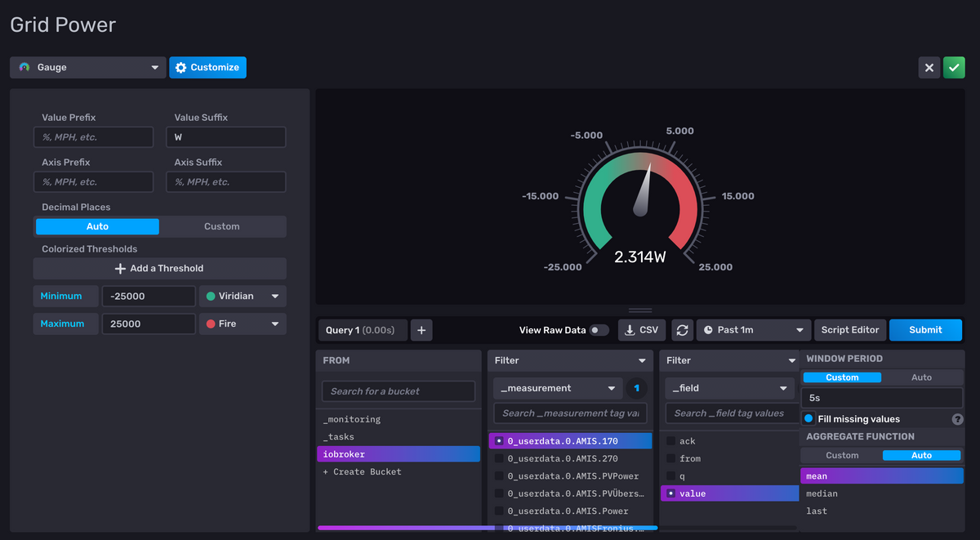Click the help question mark icon
This screenshot has height=540, width=980.
coord(957,419)
